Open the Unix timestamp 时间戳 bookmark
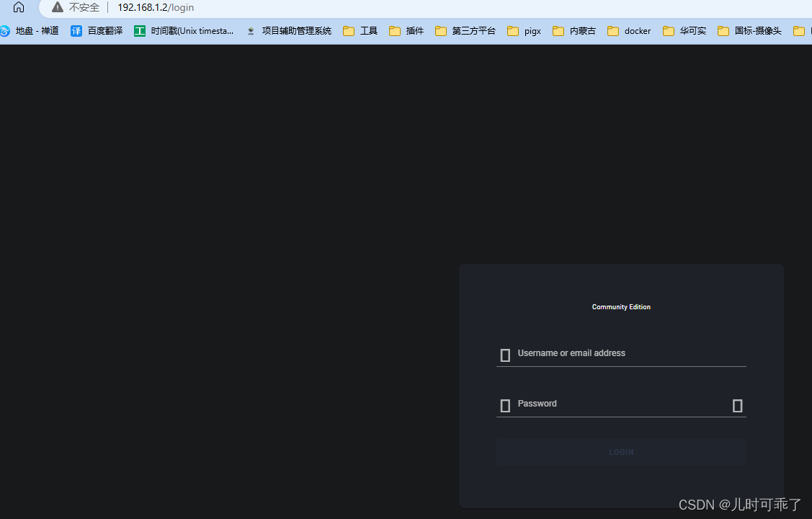This screenshot has height=519, width=812. (183, 30)
